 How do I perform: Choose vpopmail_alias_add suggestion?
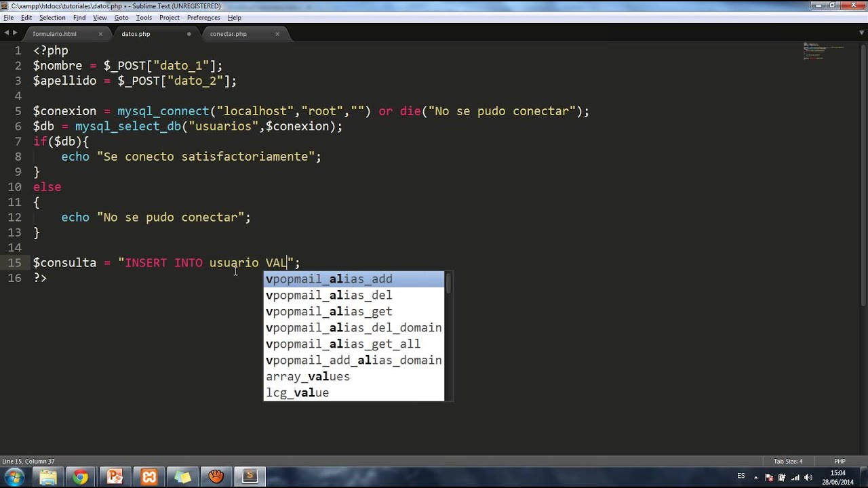click(353, 279)
